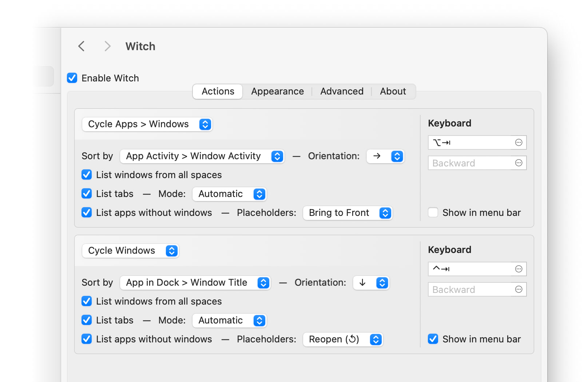This screenshot has width=588, height=382.
Task: Switch to the Appearance tab
Action: (x=277, y=91)
